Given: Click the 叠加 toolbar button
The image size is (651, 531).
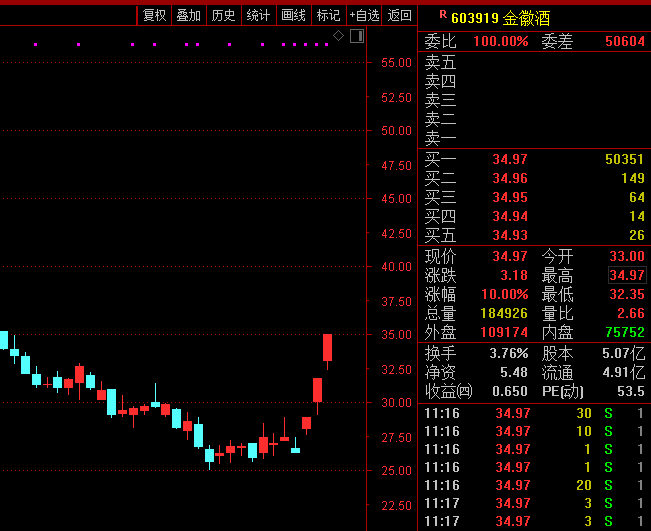Looking at the screenshot, I should [x=189, y=16].
